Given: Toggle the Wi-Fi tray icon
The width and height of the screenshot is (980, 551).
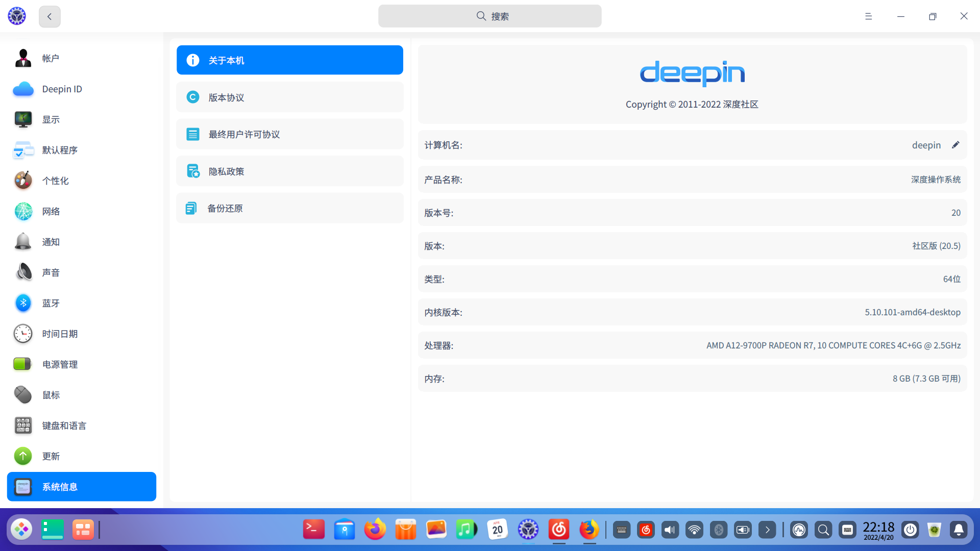Looking at the screenshot, I should [694, 530].
